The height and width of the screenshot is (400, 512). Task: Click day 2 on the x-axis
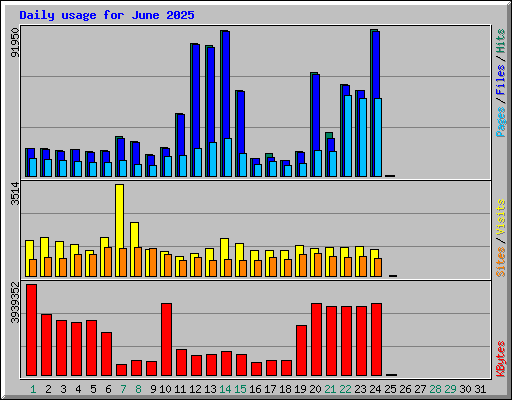point(49,389)
